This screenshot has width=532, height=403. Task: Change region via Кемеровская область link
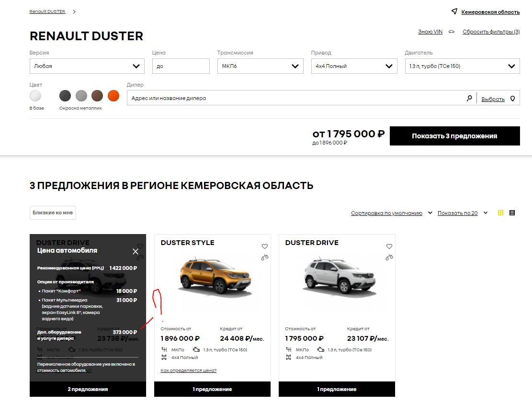point(490,12)
